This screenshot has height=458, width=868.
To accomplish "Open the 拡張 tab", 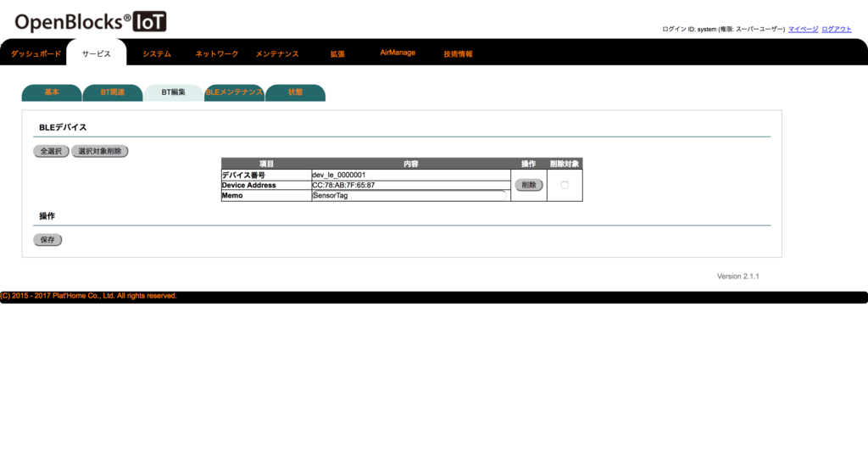I will (x=337, y=53).
